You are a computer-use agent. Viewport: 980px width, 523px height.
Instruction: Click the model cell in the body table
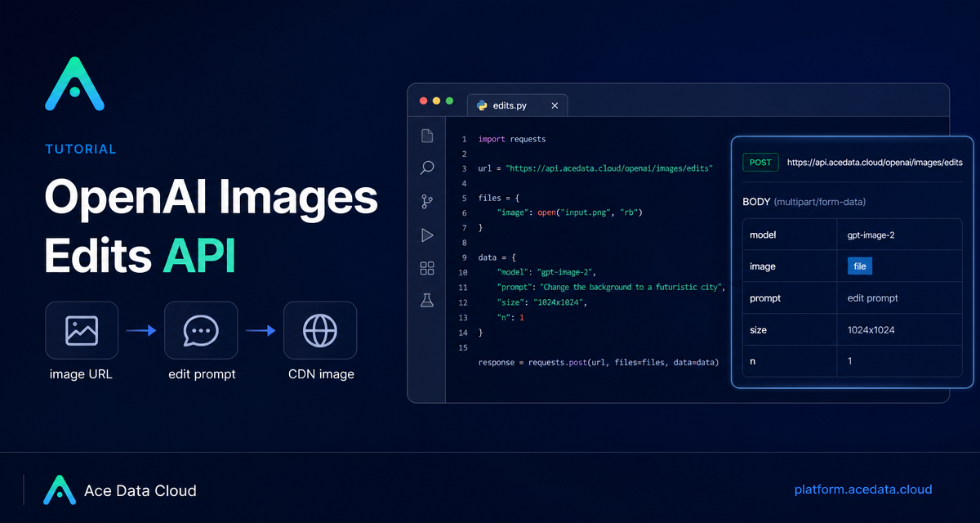coord(790,235)
